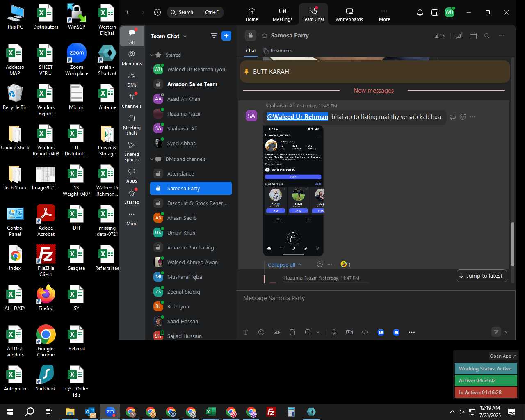The width and height of the screenshot is (525, 420).
Task: Star the Samosa Party channel
Action: [x=265, y=36]
